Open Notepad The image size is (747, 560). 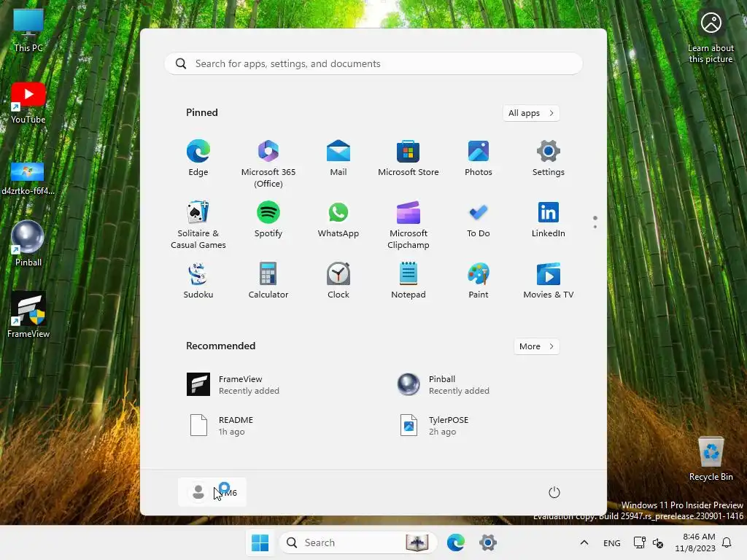pos(409,281)
